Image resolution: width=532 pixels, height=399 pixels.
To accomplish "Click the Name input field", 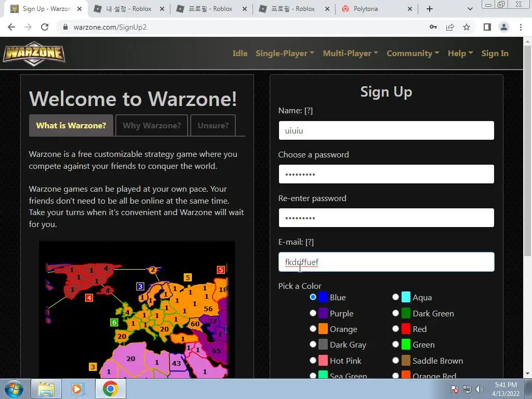I will (x=387, y=130).
